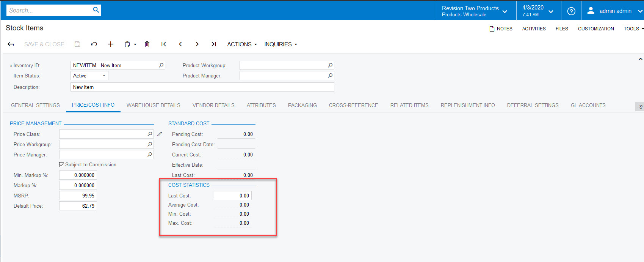The height and width of the screenshot is (262, 644).
Task: Select the Price/Cost Info tab
Action: pos(93,105)
